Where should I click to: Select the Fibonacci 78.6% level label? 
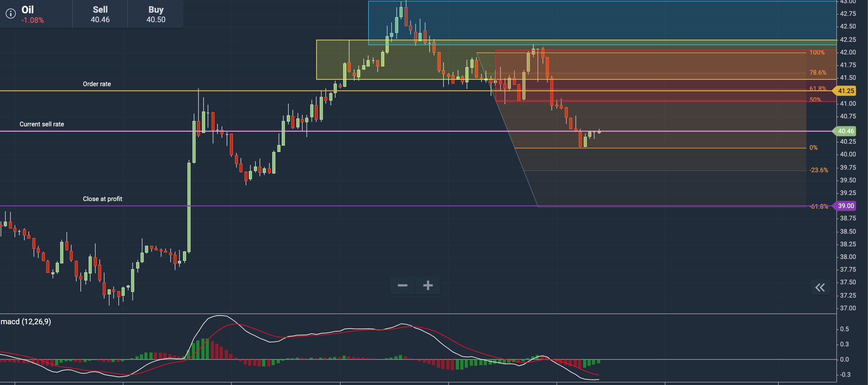[817, 73]
